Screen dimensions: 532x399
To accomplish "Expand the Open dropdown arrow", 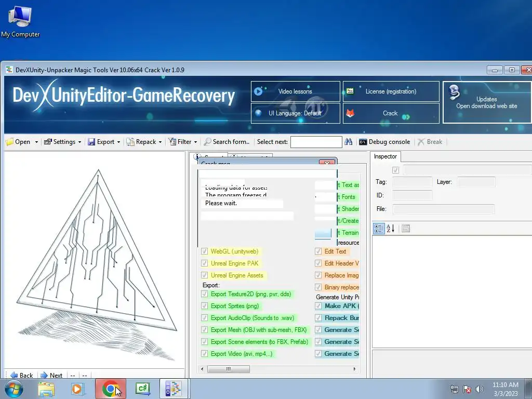I will (x=36, y=142).
